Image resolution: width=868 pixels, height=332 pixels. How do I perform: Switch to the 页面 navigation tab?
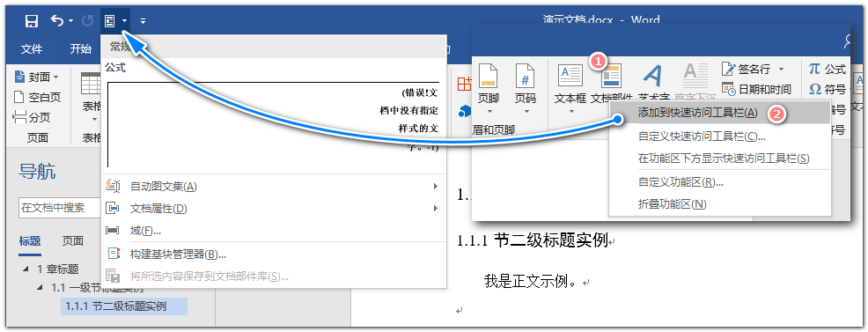[72, 240]
